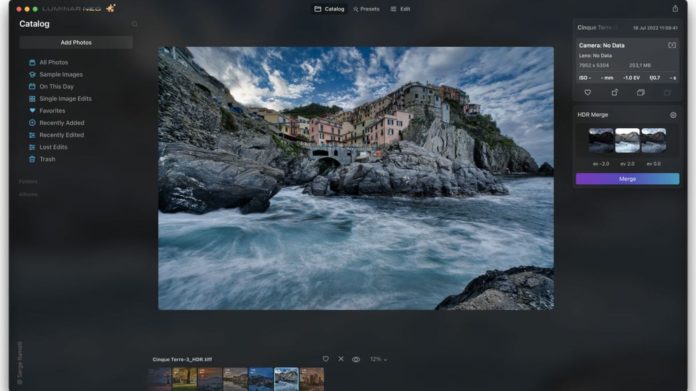Click the Recently Added clock icon
Screen dimensions: 696x391
coord(32,122)
